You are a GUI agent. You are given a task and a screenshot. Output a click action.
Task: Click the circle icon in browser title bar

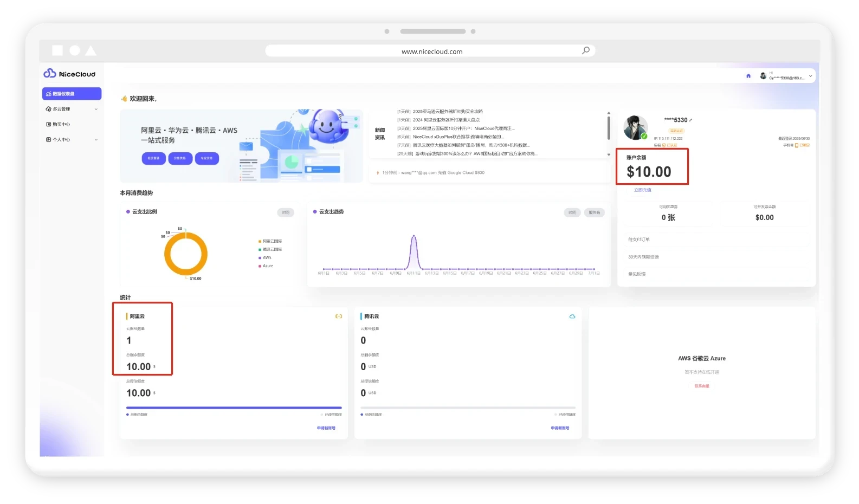75,50
